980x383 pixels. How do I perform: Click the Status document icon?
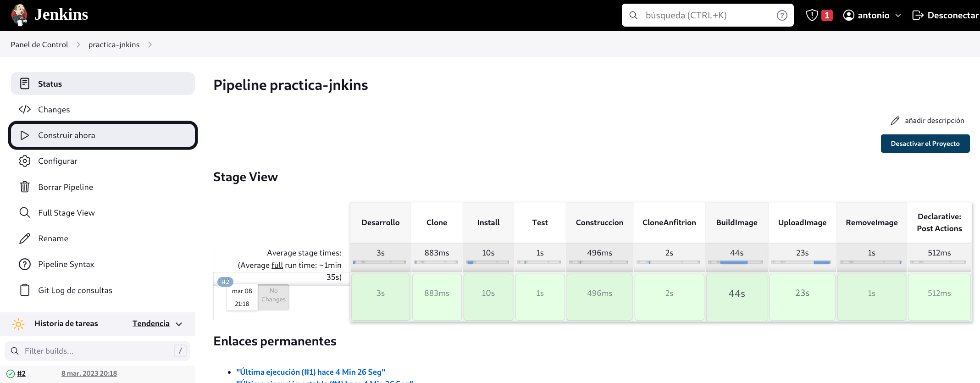click(x=25, y=83)
